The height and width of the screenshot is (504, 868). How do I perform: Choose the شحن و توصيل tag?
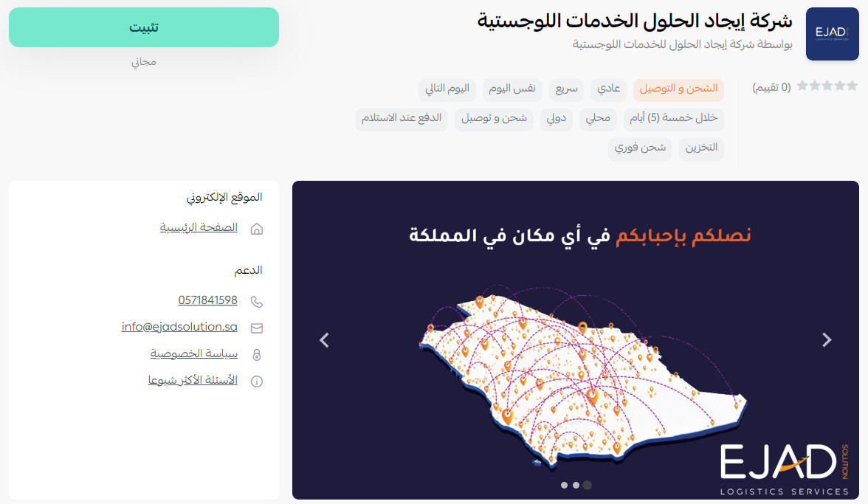tap(494, 118)
